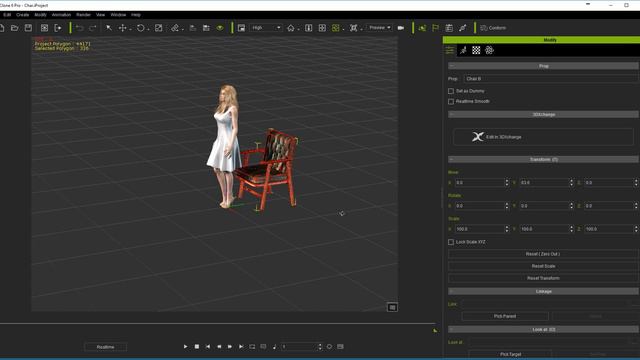Open the Rotate tool options arrow

148,29
